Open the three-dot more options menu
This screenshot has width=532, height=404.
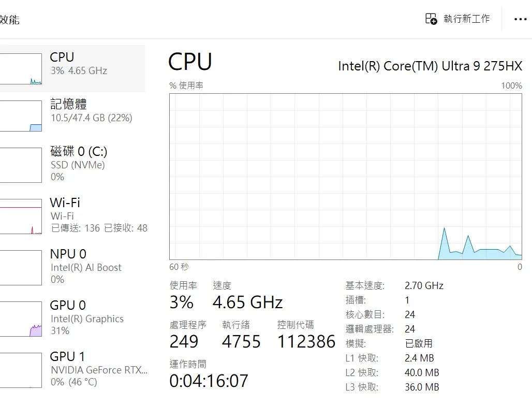(520, 19)
